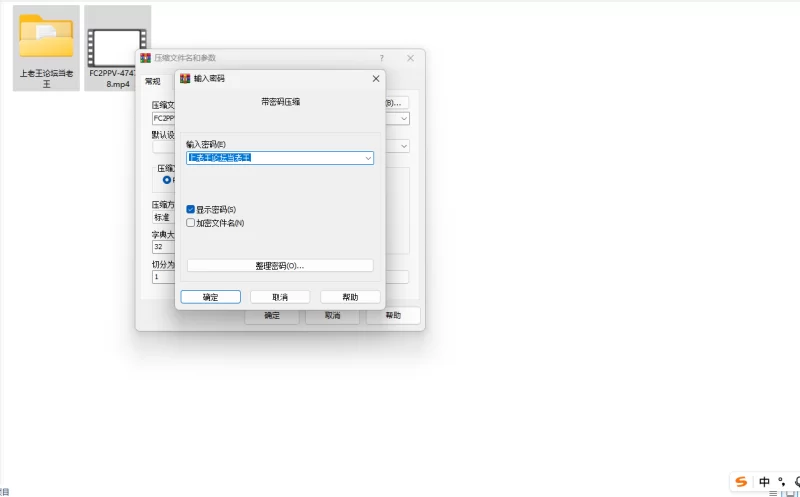Screen dimensions: 800x497
Task: Click 取消 in the 压缩文件名和参数 window
Action: [x=333, y=316]
